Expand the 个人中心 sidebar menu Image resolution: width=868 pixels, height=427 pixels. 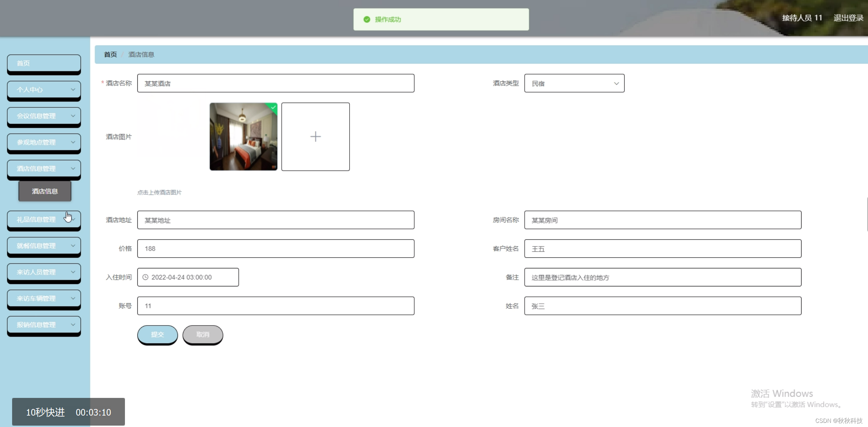[44, 90]
